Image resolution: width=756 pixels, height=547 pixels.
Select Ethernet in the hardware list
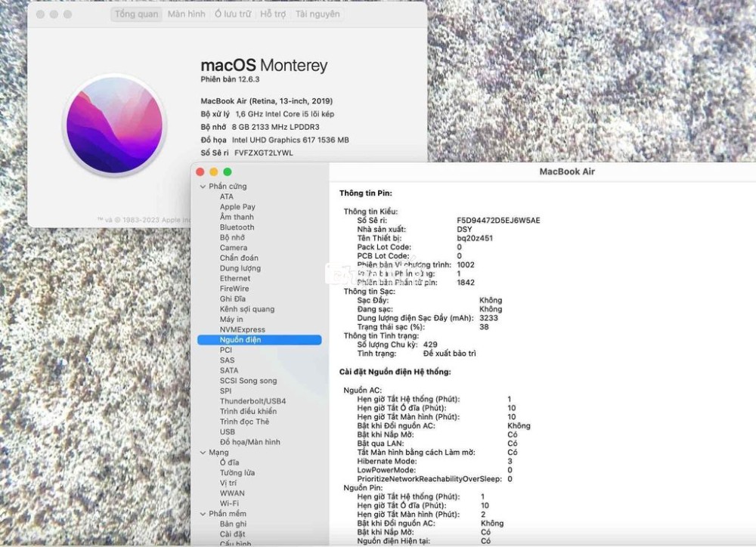coord(235,279)
